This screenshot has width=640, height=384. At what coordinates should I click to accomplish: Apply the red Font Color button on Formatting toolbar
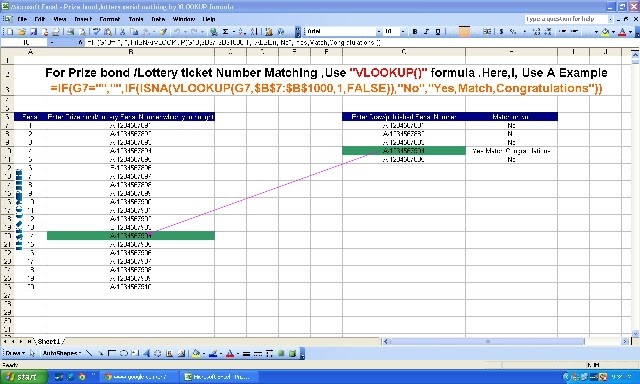click(622, 31)
